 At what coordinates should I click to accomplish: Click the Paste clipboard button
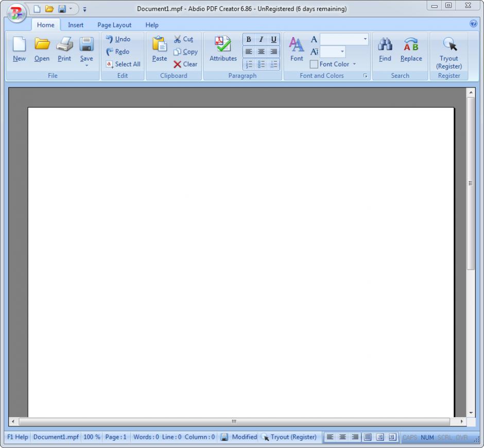[159, 49]
